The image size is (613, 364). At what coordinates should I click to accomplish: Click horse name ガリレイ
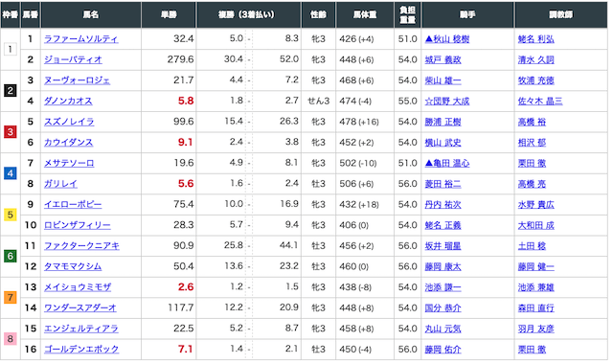(x=60, y=184)
